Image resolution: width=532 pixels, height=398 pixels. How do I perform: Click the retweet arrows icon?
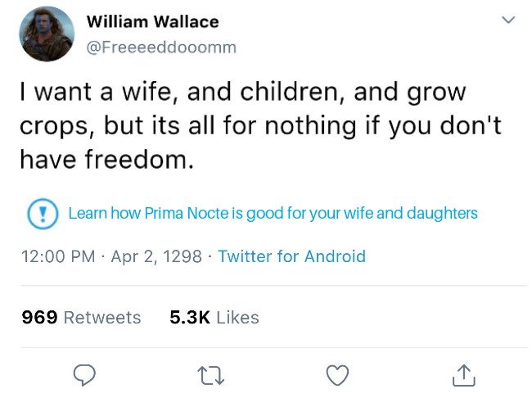coord(212,375)
